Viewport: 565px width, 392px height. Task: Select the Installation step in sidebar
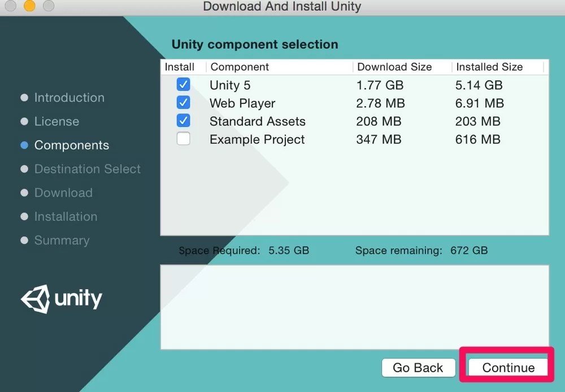pos(66,216)
